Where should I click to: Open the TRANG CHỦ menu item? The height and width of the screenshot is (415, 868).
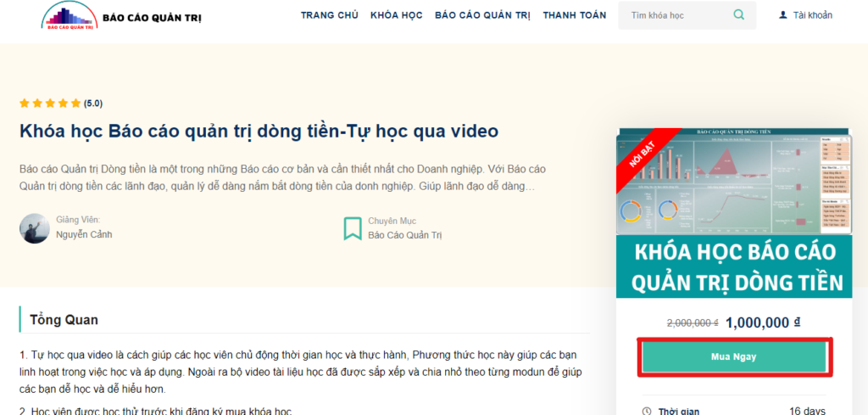coord(330,15)
